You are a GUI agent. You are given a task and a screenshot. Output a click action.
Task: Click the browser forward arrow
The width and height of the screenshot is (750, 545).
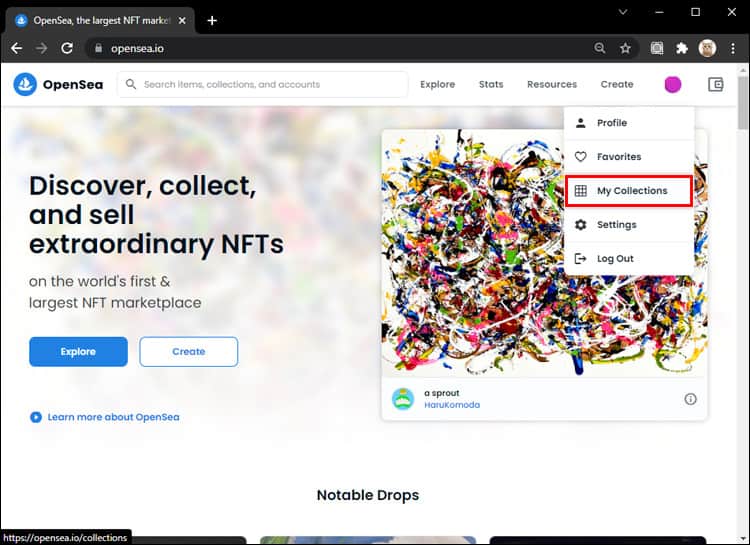[x=42, y=48]
